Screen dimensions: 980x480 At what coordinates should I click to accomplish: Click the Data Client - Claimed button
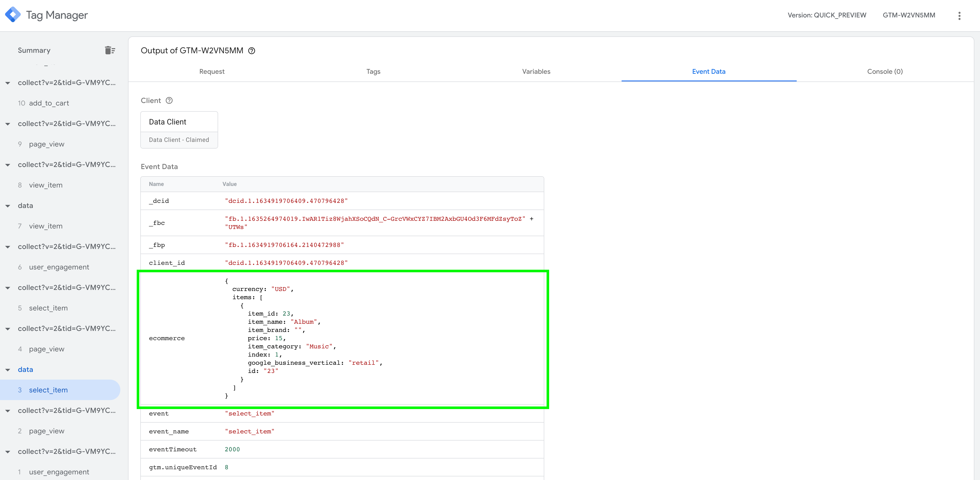pos(179,140)
